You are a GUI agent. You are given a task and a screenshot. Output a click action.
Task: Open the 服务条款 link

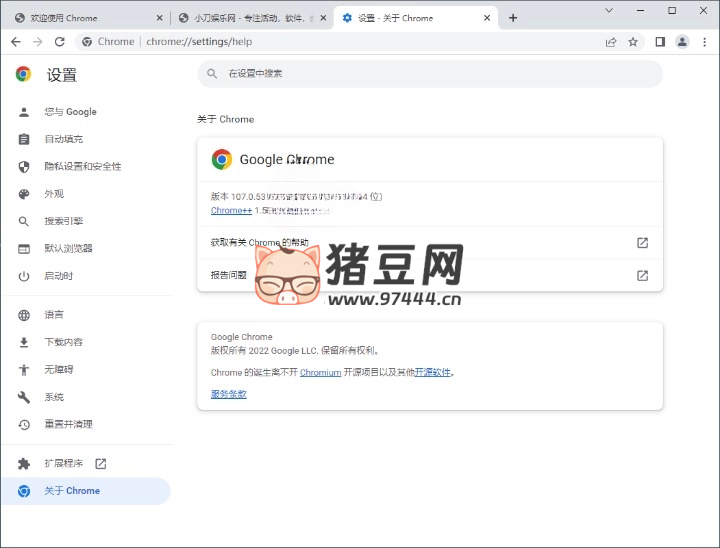coord(228,394)
